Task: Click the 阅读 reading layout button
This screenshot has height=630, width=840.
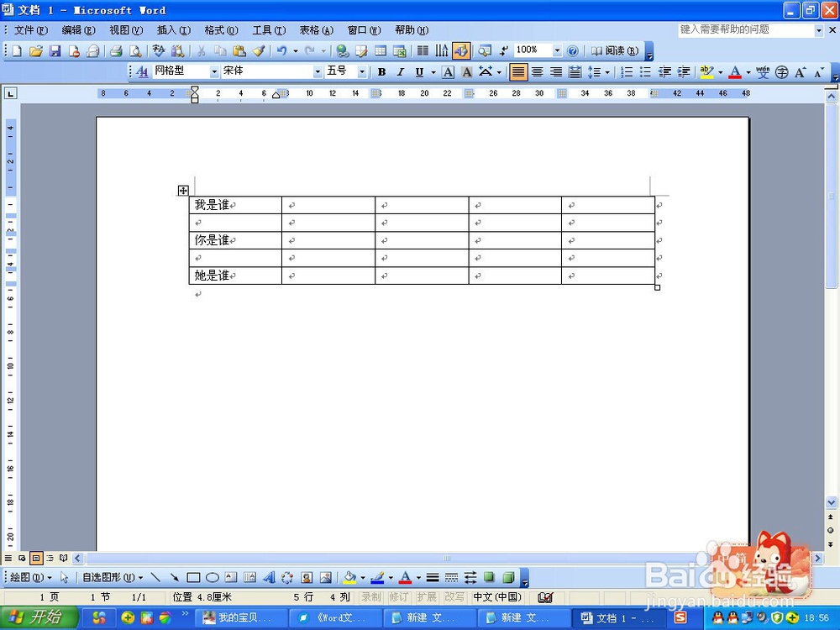Action: point(615,51)
